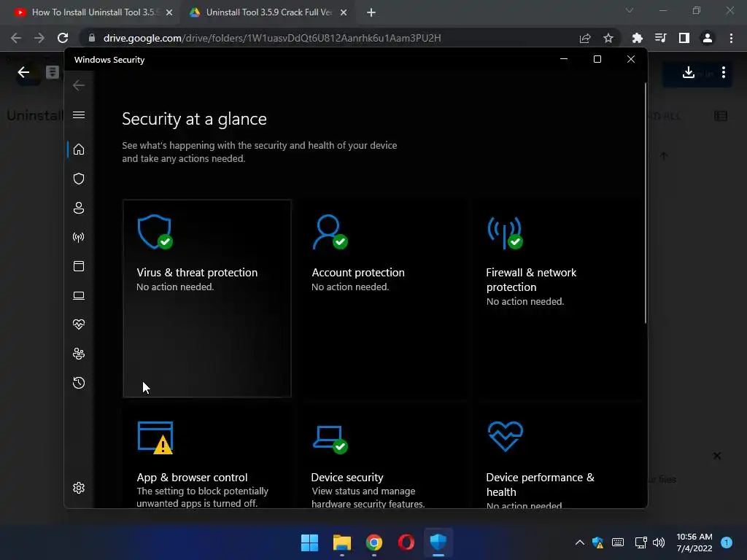Image resolution: width=747 pixels, height=560 pixels.
Task: Open Chrome media control icon
Action: pyautogui.click(x=660, y=38)
